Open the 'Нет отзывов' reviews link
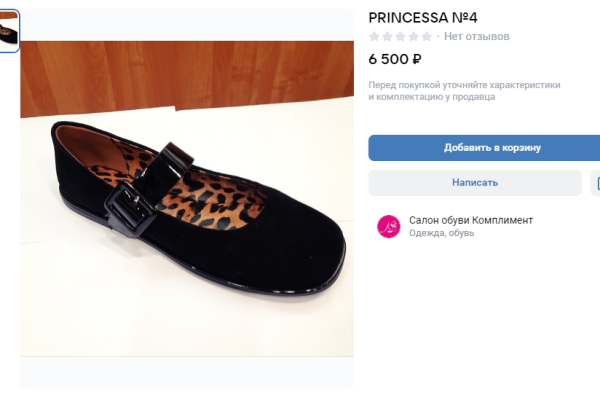Image resolution: width=600 pixels, height=400 pixels. (477, 36)
